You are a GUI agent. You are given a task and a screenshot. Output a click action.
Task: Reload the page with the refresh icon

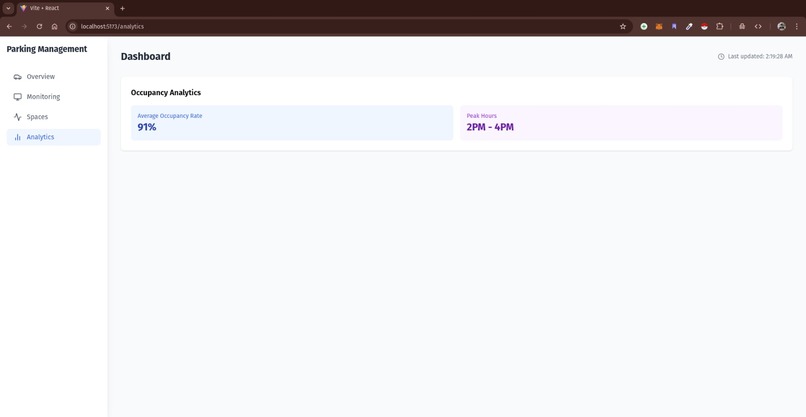tap(39, 26)
